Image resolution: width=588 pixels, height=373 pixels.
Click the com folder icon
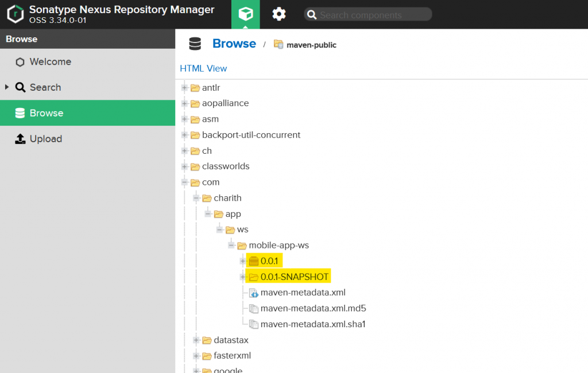click(195, 182)
